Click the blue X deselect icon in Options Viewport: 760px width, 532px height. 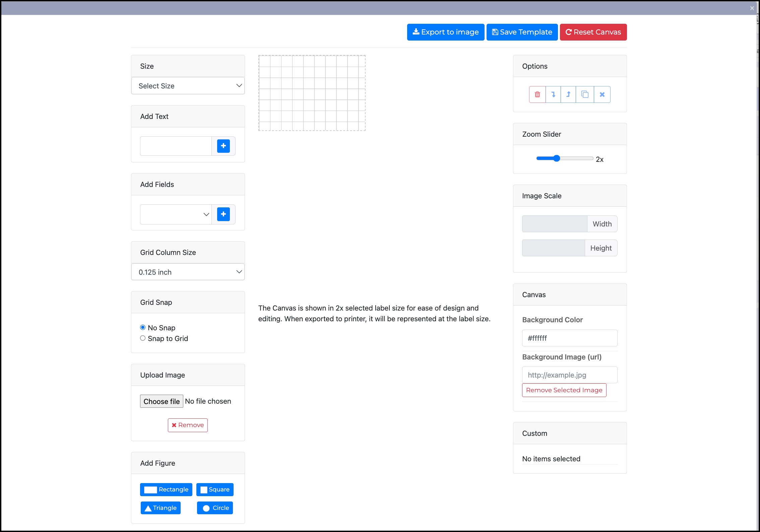[x=602, y=94]
